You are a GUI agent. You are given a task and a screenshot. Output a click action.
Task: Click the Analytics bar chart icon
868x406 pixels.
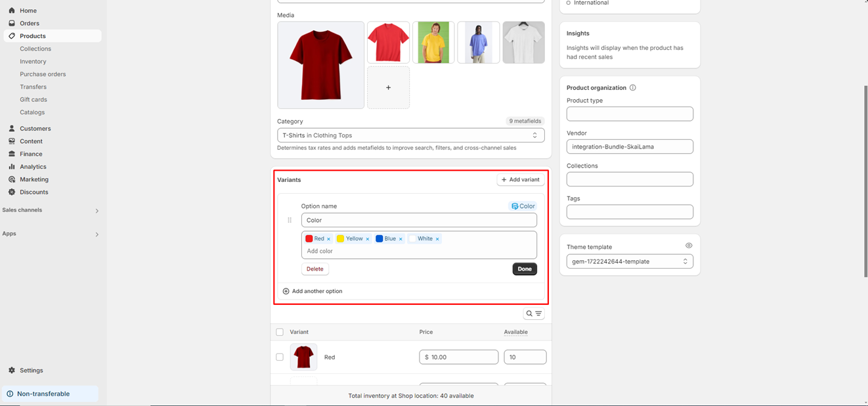click(x=12, y=167)
